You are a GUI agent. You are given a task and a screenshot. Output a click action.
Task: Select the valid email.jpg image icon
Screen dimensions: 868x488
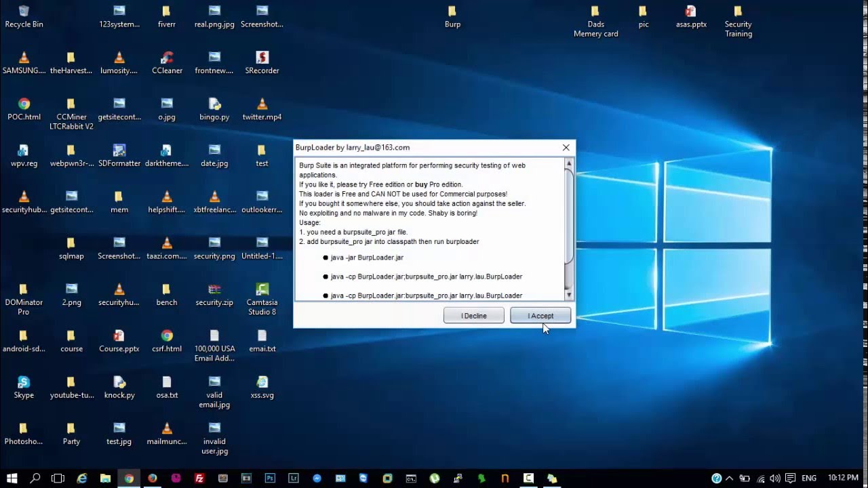point(214,392)
